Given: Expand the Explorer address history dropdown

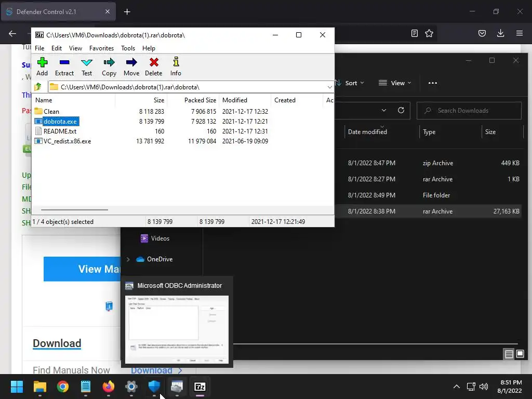Looking at the screenshot, I should [x=384, y=110].
